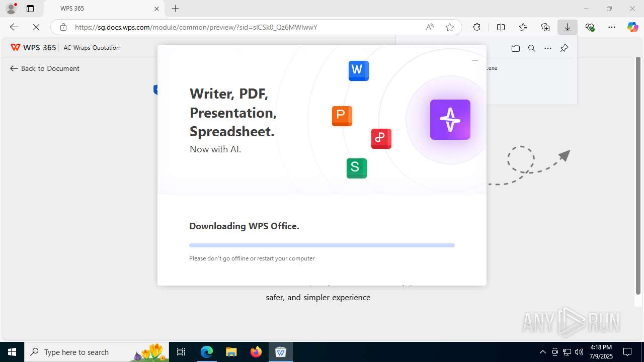Go Back to Document
Image resolution: width=644 pixels, height=362 pixels.
45,68
